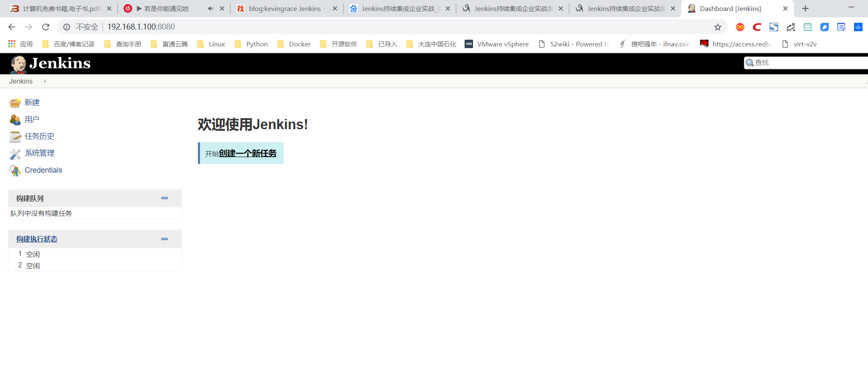Screen dimensions: 868x369
Task: Click the address bar URL 192.168.1.100:8080
Action: point(141,27)
